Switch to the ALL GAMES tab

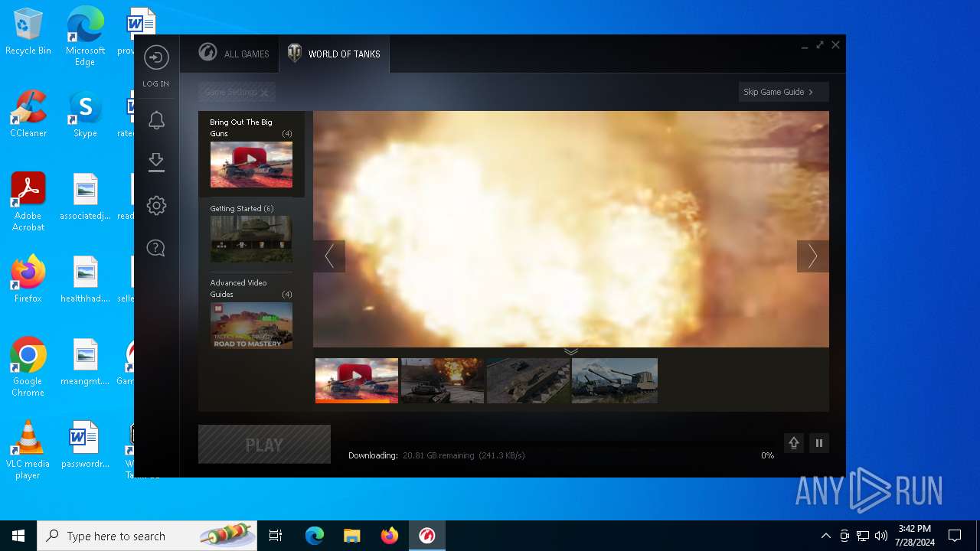click(x=234, y=54)
